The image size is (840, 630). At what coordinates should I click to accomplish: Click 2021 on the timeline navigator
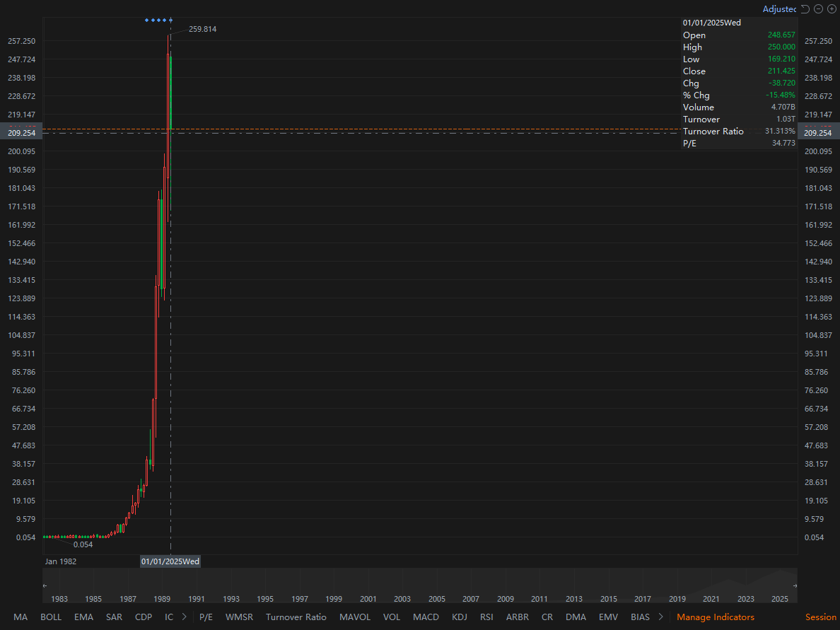tap(711, 599)
